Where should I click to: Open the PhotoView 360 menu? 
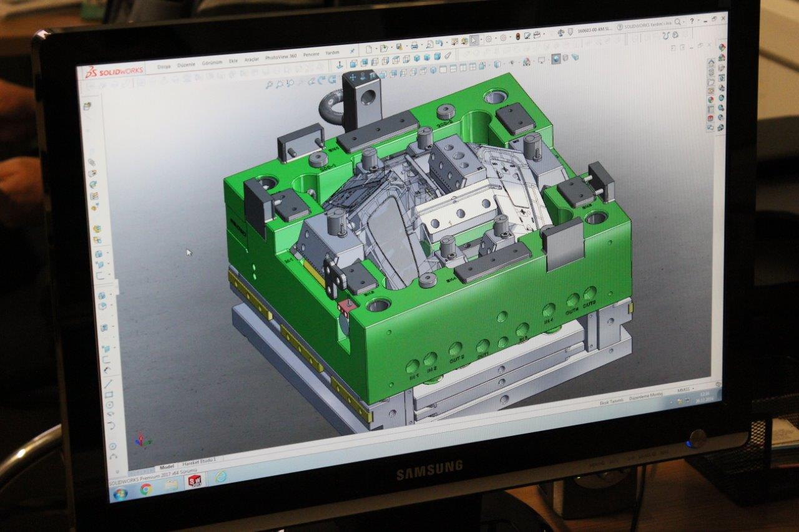[281, 57]
